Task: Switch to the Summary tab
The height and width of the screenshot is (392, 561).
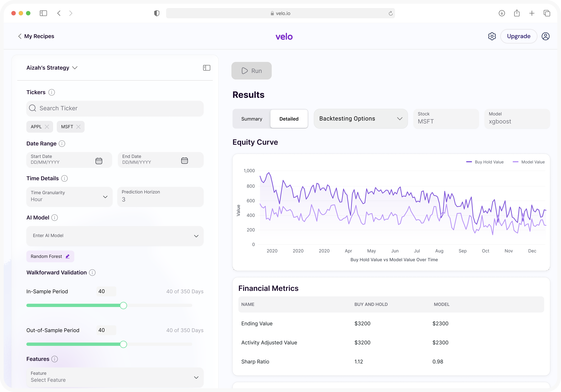Action: coord(252,119)
